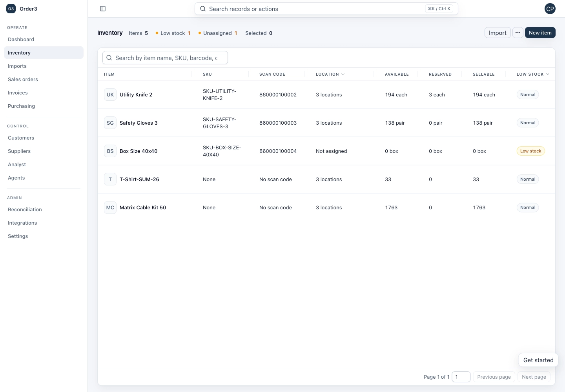This screenshot has width=565, height=392.
Task: Click Not assigned location cell
Action: (331, 151)
